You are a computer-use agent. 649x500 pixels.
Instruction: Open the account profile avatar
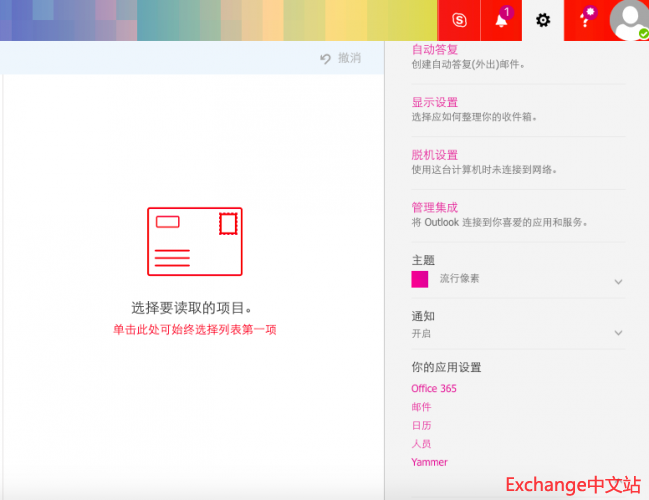coord(627,20)
